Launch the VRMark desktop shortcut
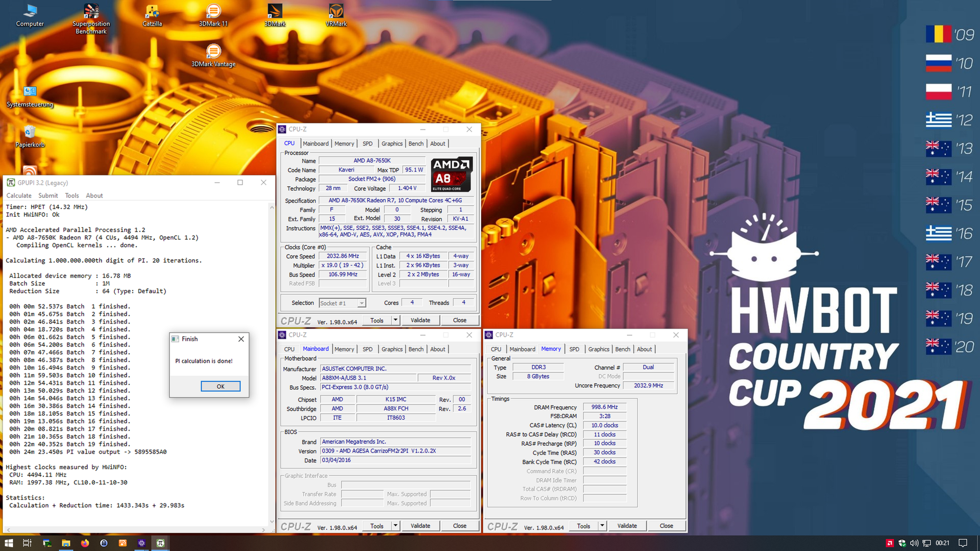This screenshot has width=980, height=551. pyautogui.click(x=336, y=15)
